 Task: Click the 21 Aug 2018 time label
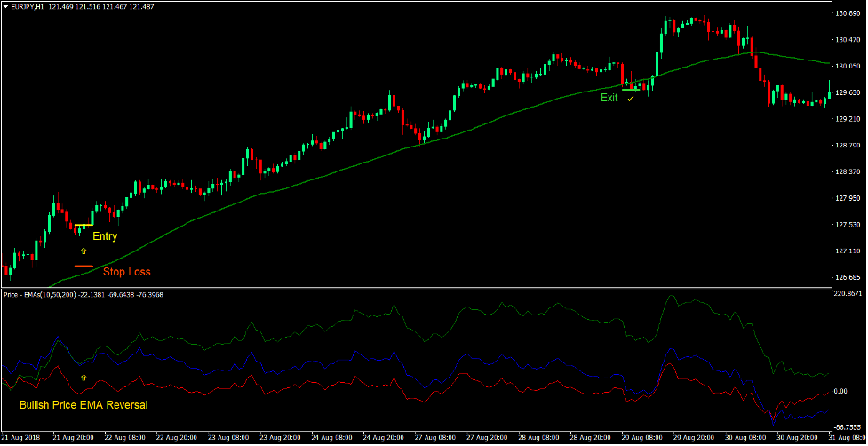[19, 437]
